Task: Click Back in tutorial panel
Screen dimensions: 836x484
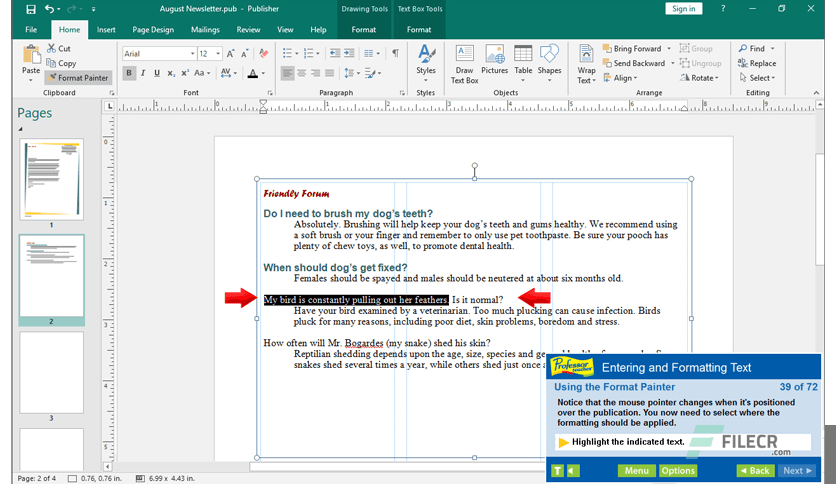Action: (755, 471)
